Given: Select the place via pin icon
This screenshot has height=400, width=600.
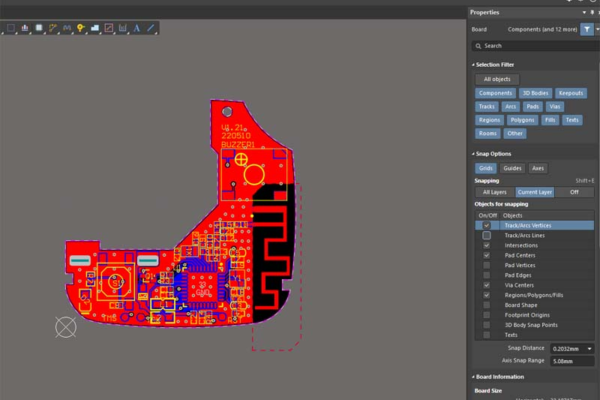Looking at the screenshot, I should pyautogui.click(x=79, y=28).
